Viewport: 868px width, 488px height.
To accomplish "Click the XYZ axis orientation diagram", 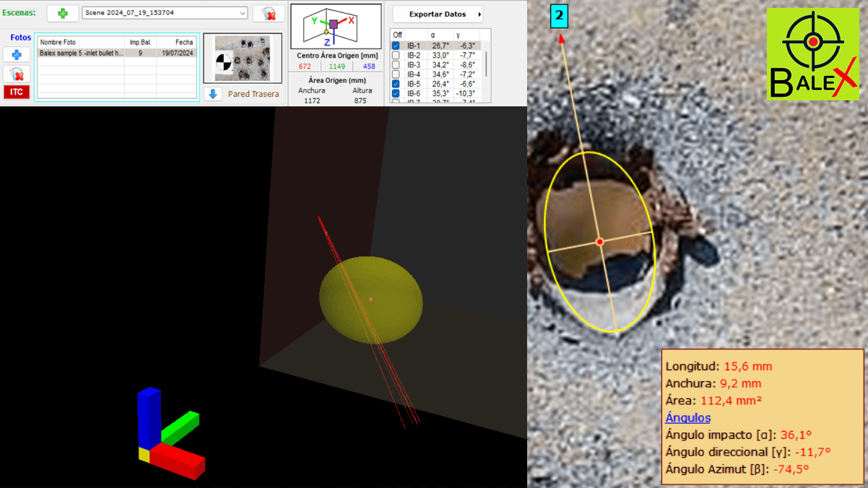I will pyautogui.click(x=336, y=27).
